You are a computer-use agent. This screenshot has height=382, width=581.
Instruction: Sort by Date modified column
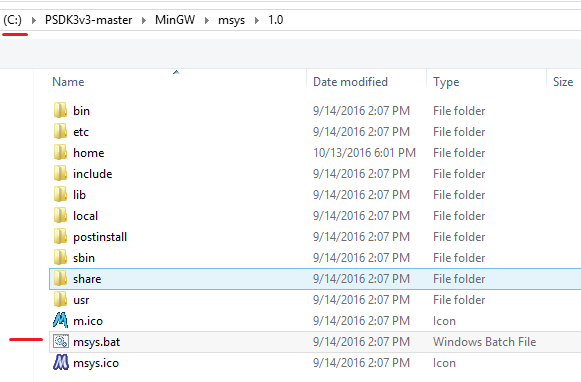[351, 82]
